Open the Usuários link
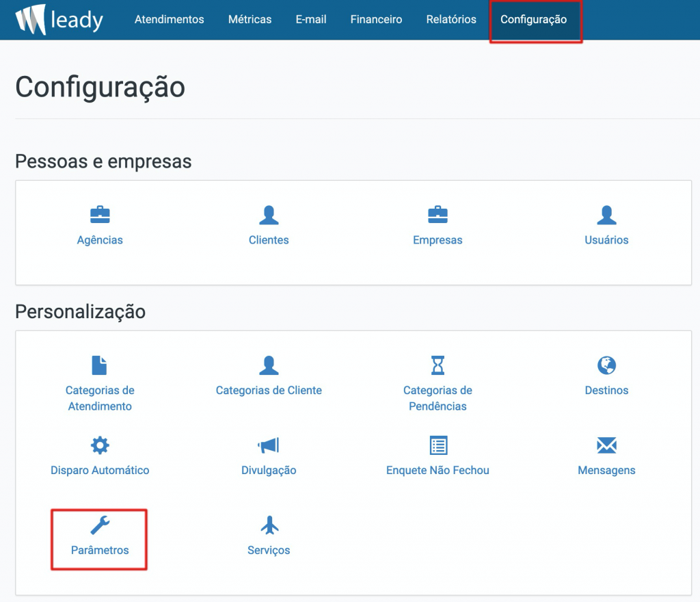The width and height of the screenshot is (700, 602). tap(607, 240)
